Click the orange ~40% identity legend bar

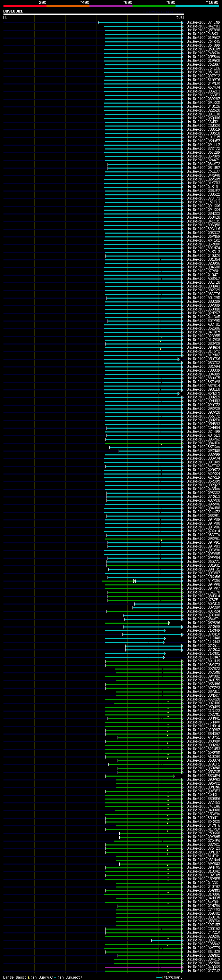pyautogui.click(x=68, y=6)
